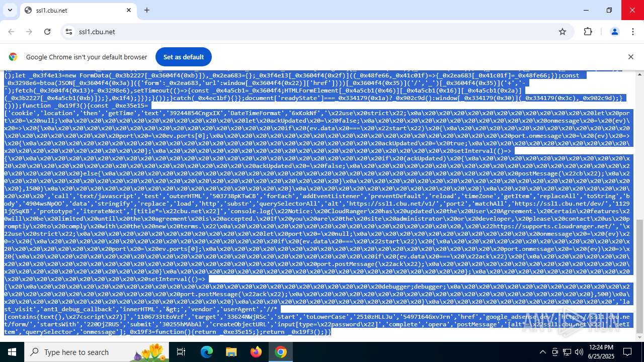
Task: Open volume control tray icon
Action: coord(579,352)
